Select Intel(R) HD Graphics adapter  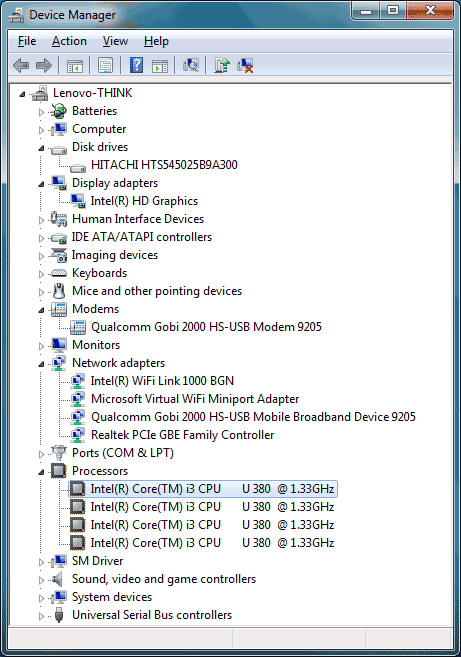(x=144, y=201)
